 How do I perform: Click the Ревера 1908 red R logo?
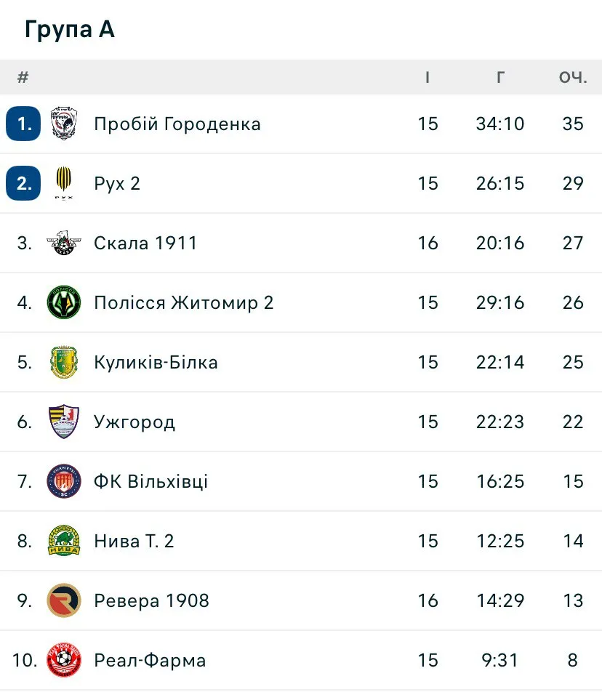click(64, 600)
